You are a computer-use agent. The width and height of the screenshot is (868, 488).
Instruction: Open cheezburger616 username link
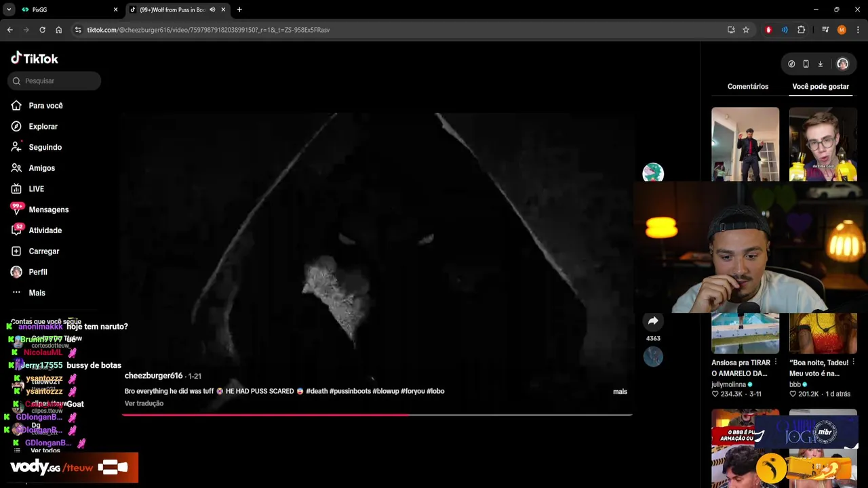point(153,375)
